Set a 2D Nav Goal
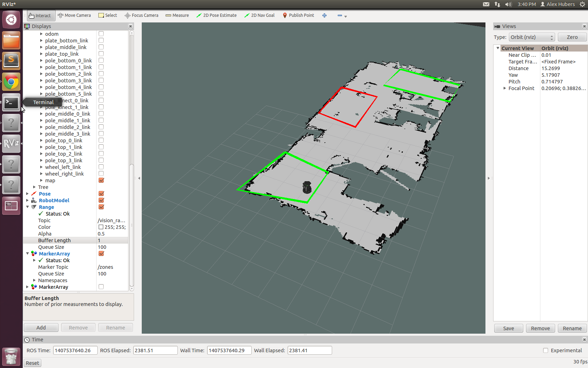The image size is (588, 368). [x=259, y=15]
